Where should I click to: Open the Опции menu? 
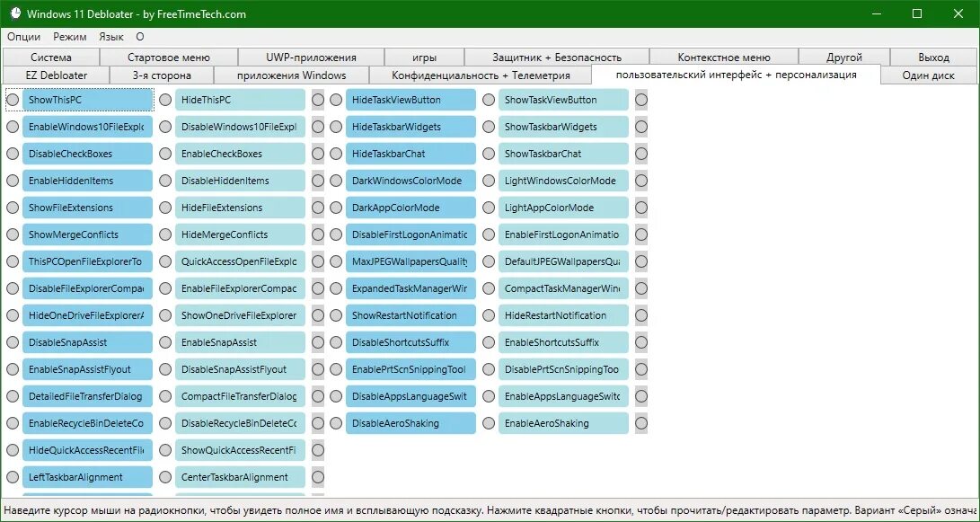click(23, 37)
